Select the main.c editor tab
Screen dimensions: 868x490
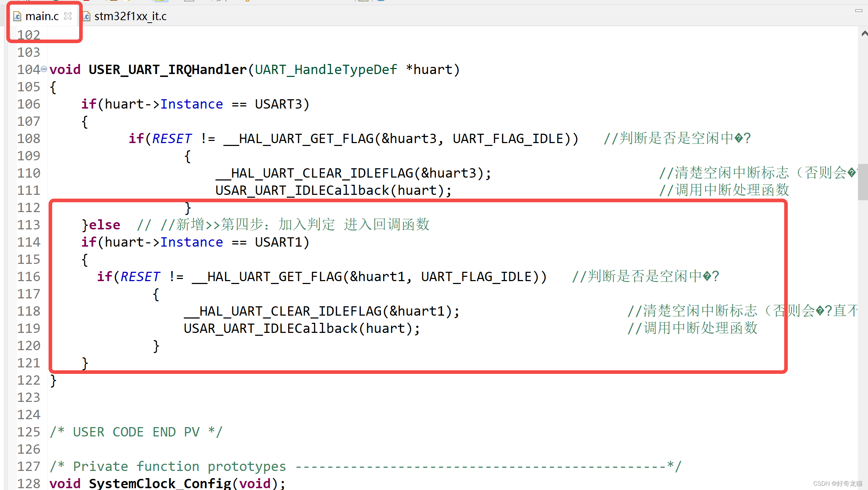pos(42,16)
